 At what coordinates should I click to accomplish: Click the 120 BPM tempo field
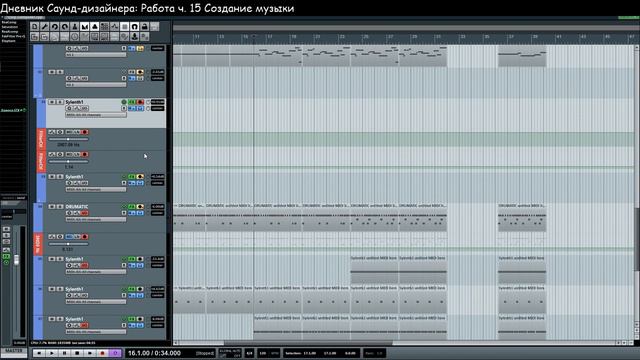click(263, 353)
